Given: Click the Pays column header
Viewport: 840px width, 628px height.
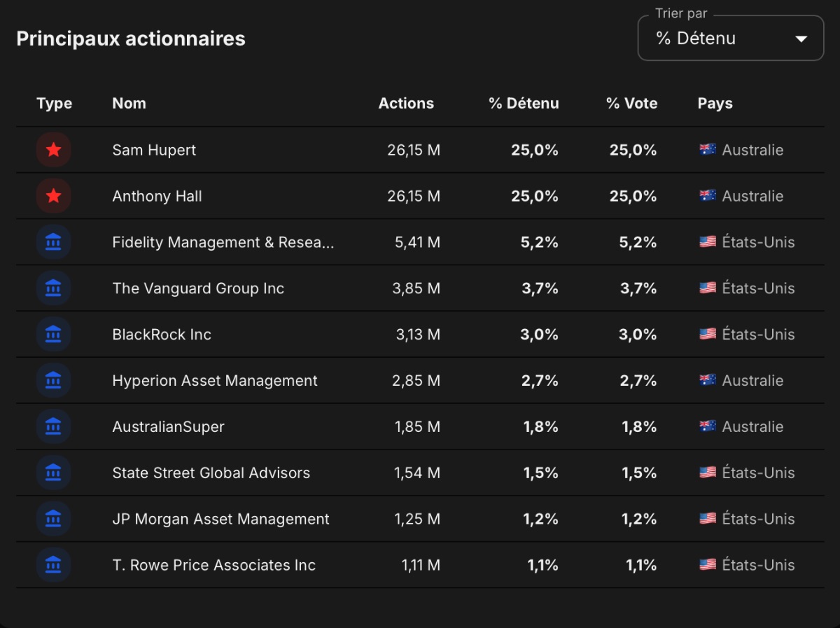Looking at the screenshot, I should tap(715, 104).
